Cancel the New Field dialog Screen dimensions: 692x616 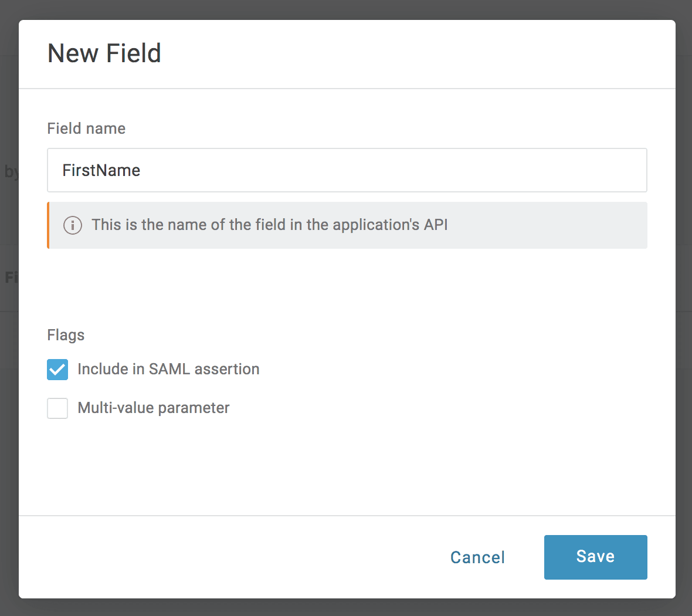point(477,557)
